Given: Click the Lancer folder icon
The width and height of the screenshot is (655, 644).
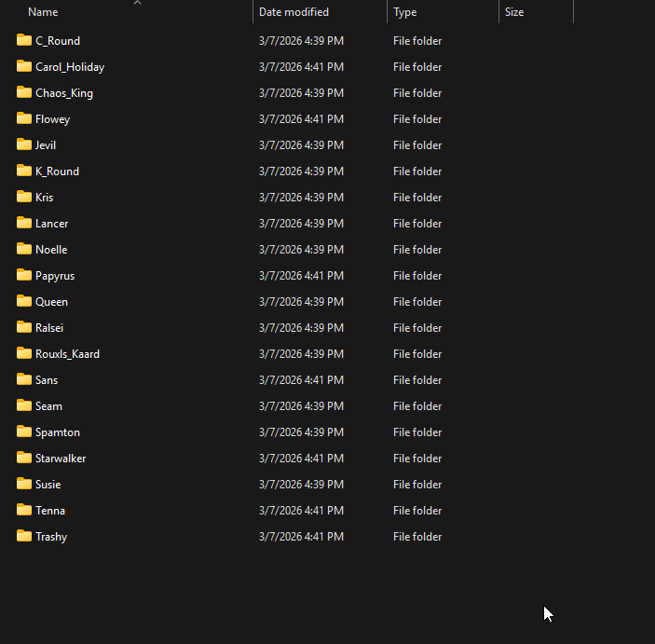Looking at the screenshot, I should pos(24,223).
